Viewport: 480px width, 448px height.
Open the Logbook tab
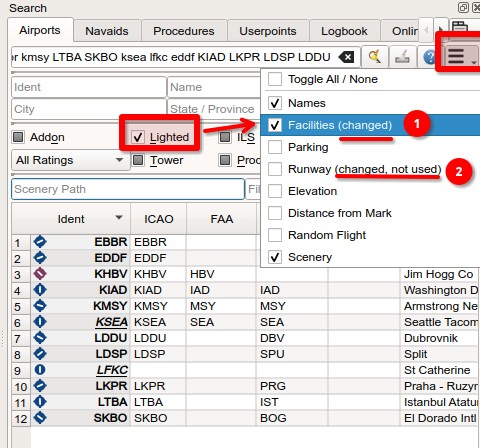344,31
